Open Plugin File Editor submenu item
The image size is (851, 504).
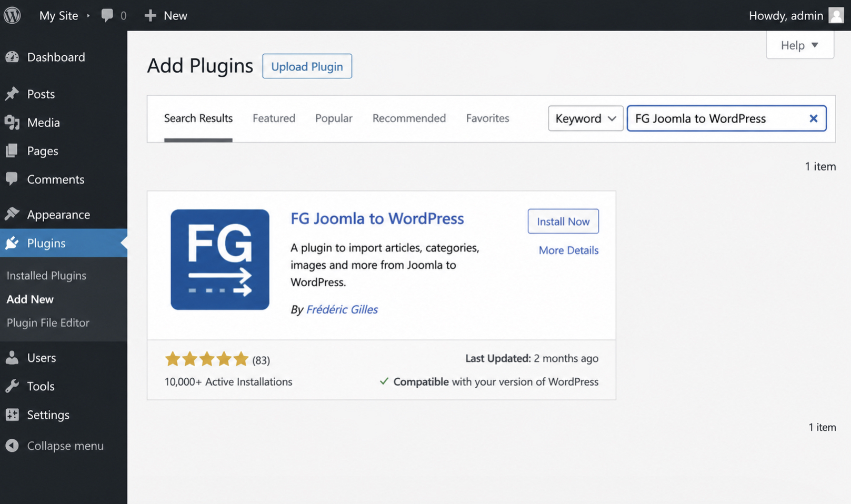[48, 322]
